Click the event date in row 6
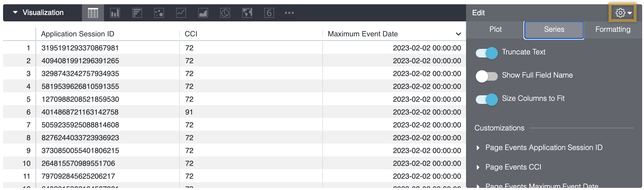The width and height of the screenshot is (644, 190). tap(394, 112)
